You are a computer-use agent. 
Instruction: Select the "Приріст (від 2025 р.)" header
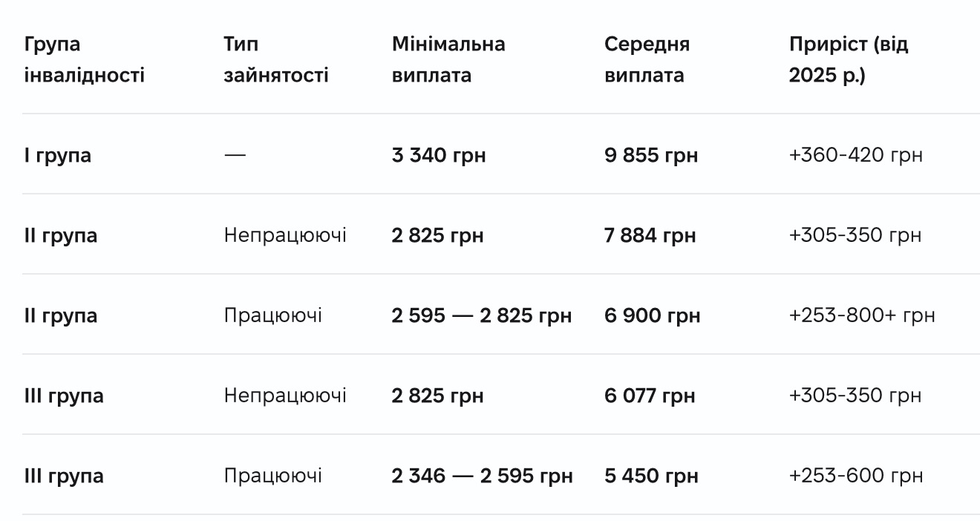point(848,59)
